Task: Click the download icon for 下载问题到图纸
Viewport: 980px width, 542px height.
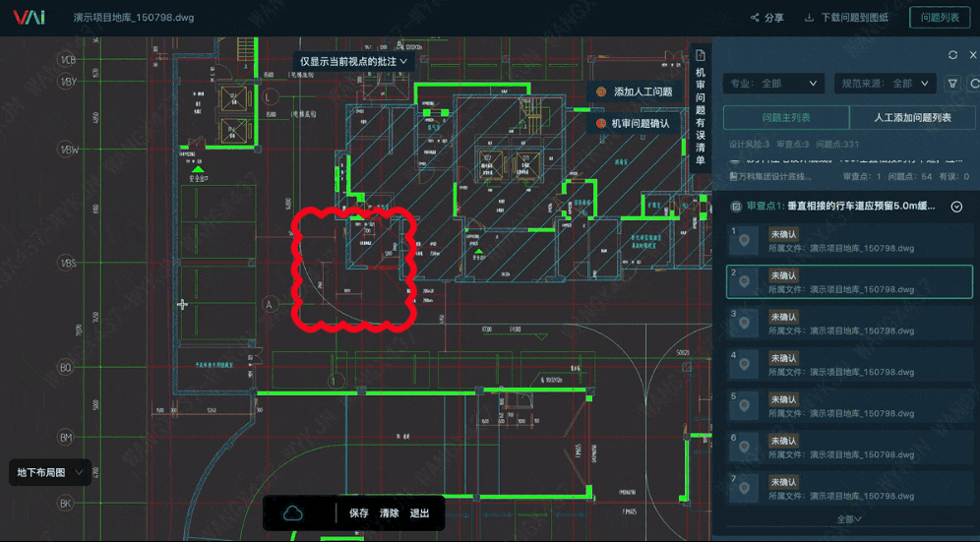Action: pos(809,18)
